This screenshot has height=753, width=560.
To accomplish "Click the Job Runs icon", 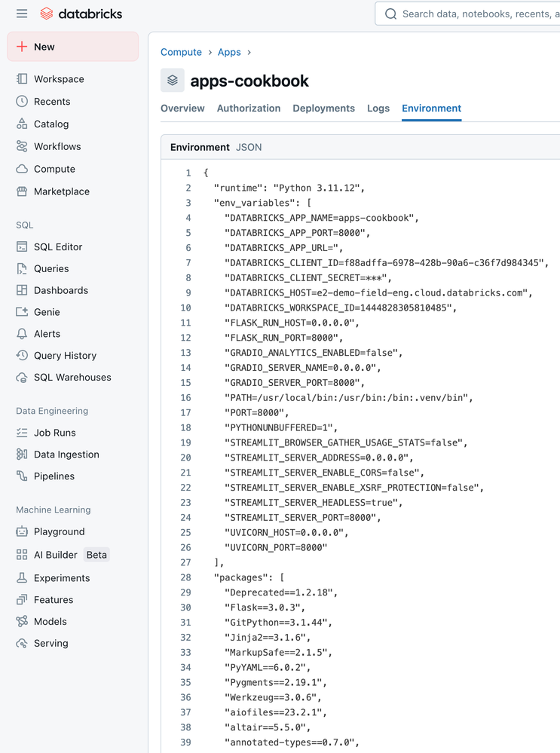I will pos(22,433).
